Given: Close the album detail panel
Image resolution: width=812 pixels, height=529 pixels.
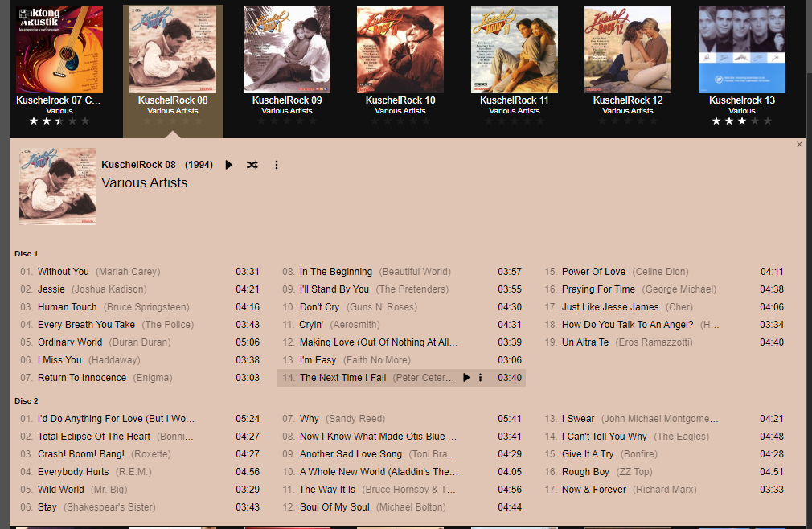Looking at the screenshot, I should coord(799,145).
